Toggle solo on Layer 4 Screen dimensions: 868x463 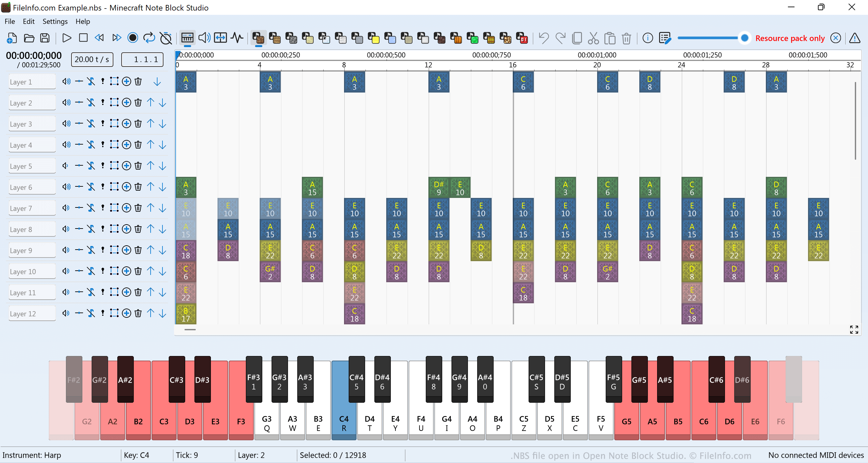click(102, 145)
